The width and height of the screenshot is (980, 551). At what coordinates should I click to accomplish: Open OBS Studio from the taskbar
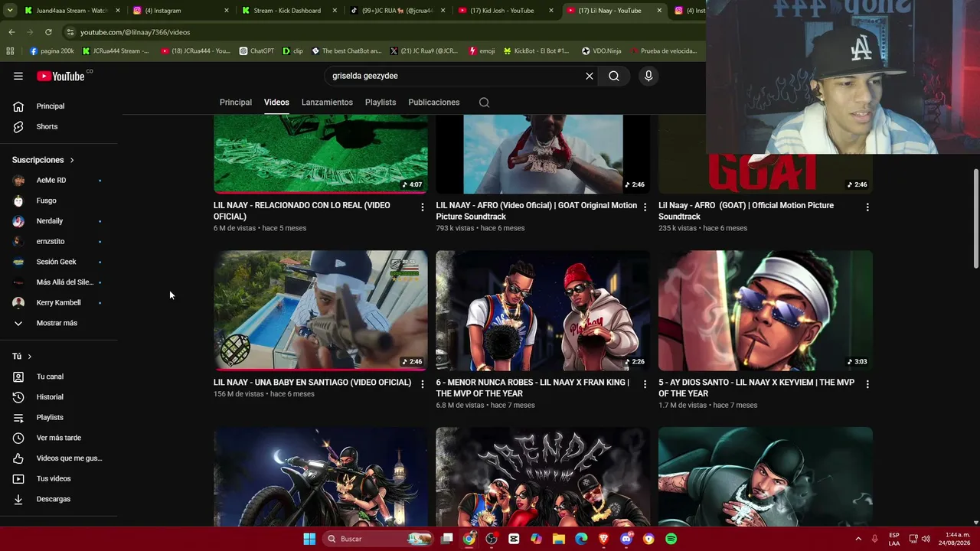click(492, 539)
